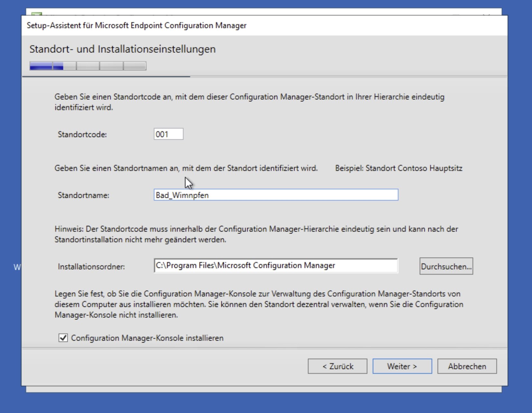This screenshot has width=532, height=413.
Task: Click the installation path C:\Program Files\Microsoft Configuration Manager
Action: pos(245,266)
